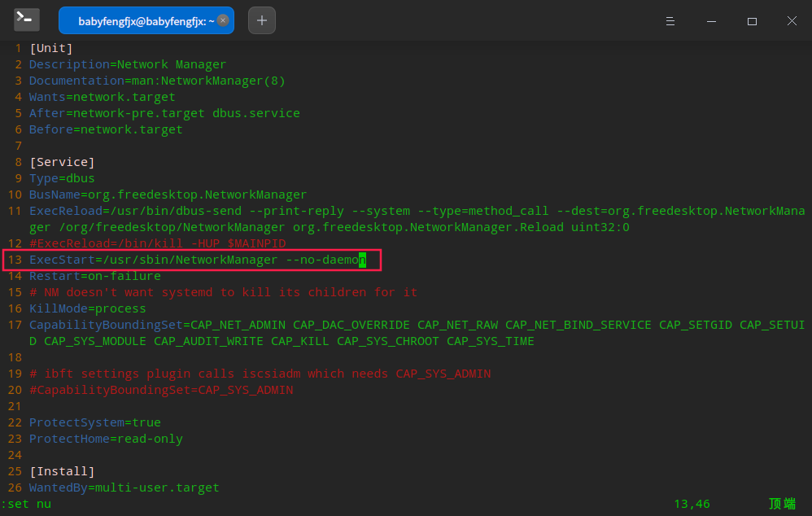812x516 pixels.
Task: Click the Documentation=man:NetworkManager(8) line
Action: pos(157,81)
